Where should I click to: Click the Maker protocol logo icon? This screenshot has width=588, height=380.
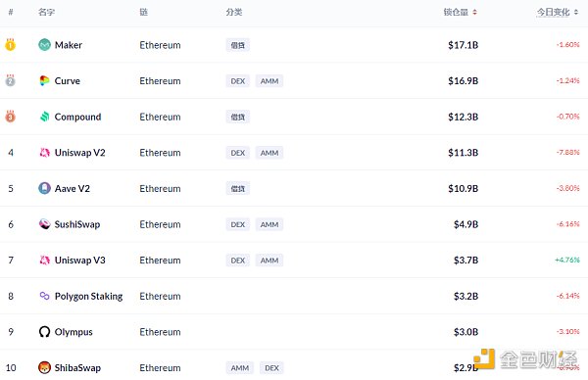coord(44,45)
